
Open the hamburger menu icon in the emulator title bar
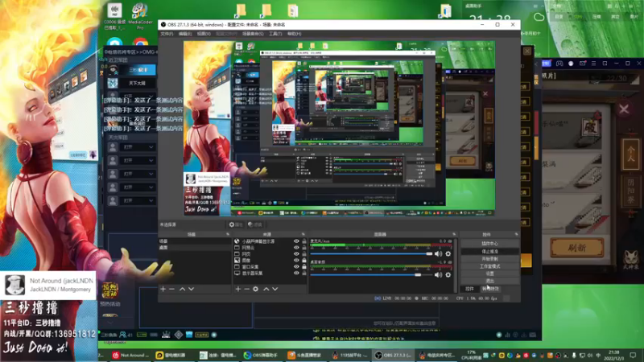point(593,64)
